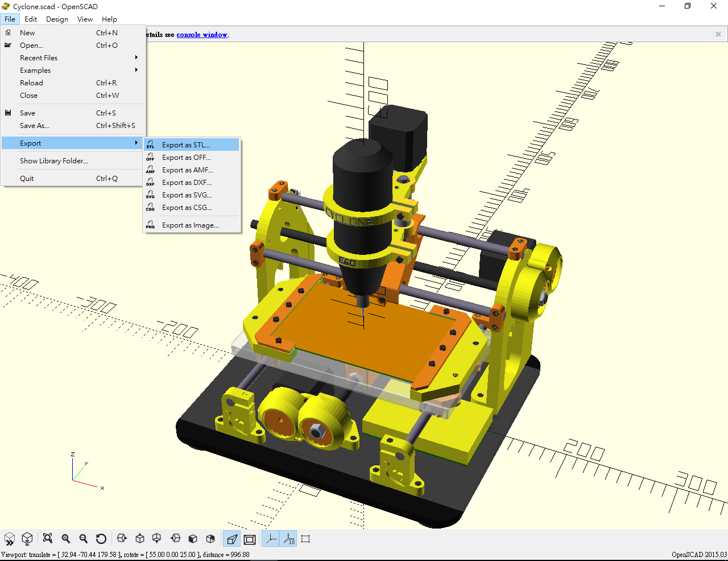The width and height of the screenshot is (728, 561).
Task: Click the OFF icon in Export submenu
Action: (150, 157)
